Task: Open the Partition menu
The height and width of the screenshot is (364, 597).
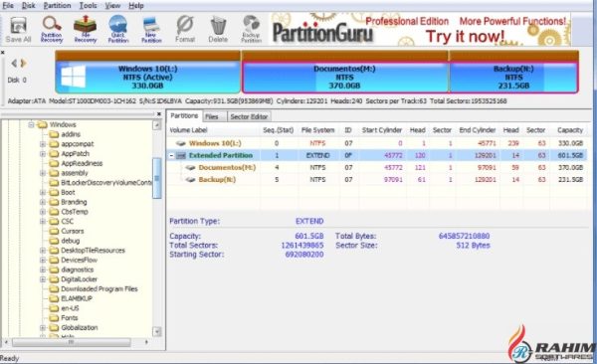Action: [57, 6]
